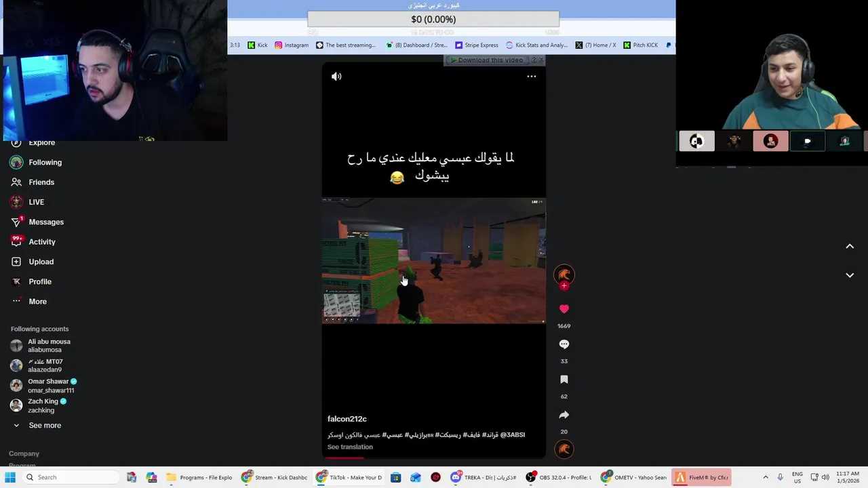Open the Kick bookmark
Viewport: 868px width, 488px height.
pos(258,45)
